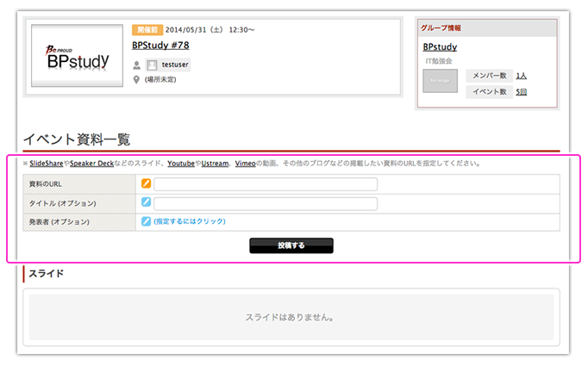This screenshot has height=366, width=588.
Task: Open the BPStudy #78 event link
Action: pos(160,46)
